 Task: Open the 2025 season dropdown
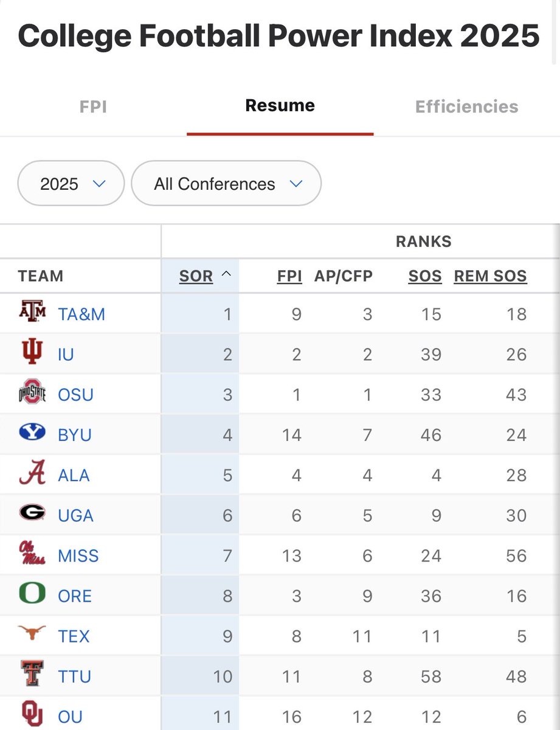coord(71,184)
